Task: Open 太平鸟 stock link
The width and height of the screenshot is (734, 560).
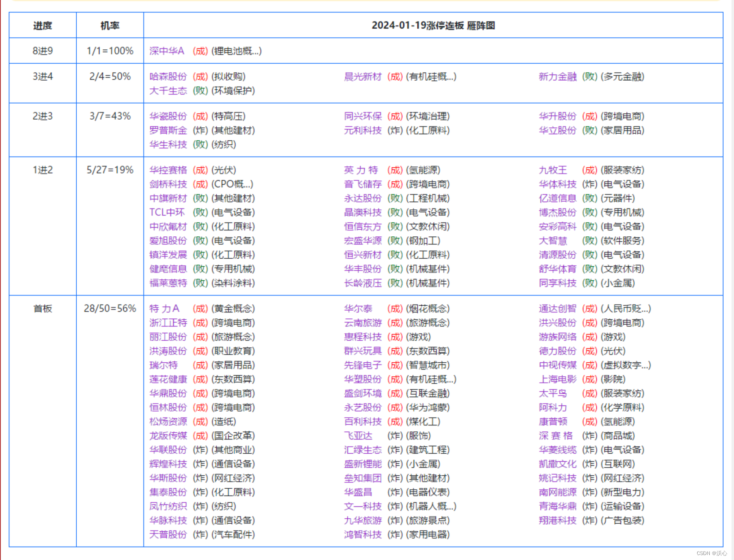Action: click(x=553, y=393)
